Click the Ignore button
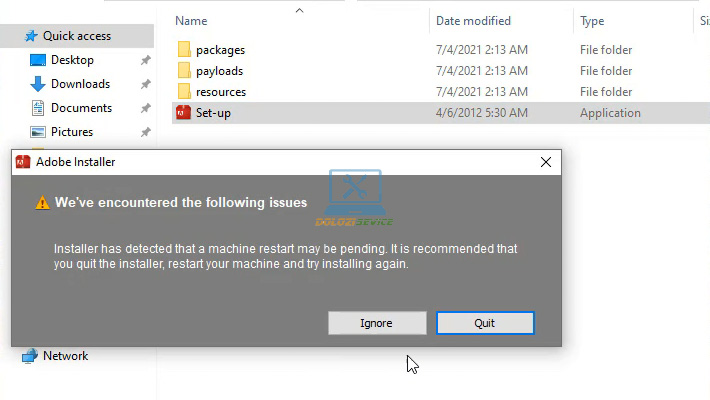This screenshot has height=400, width=710. point(377,323)
